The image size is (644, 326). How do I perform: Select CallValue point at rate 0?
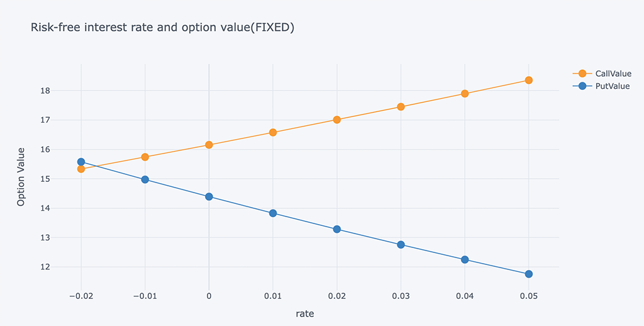point(209,145)
